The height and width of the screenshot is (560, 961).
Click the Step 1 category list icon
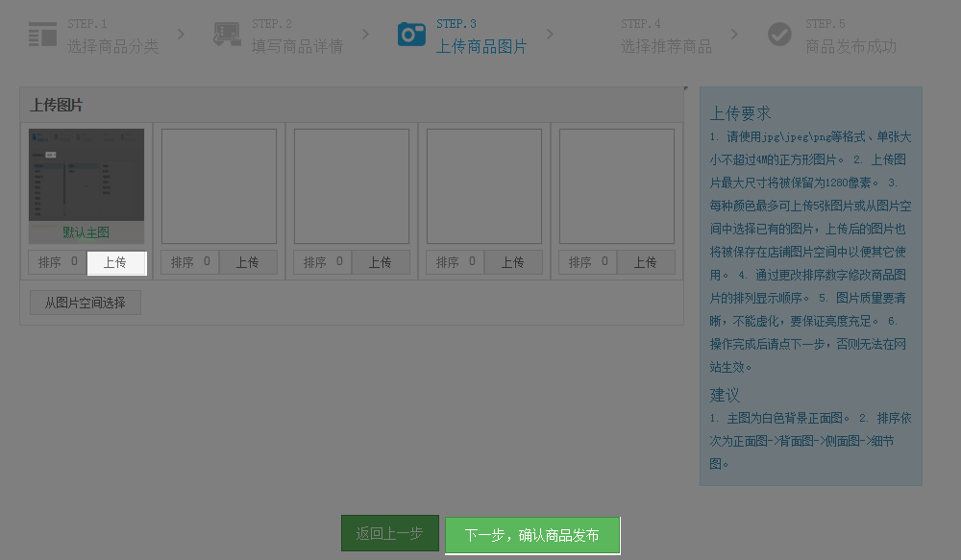pos(42,35)
